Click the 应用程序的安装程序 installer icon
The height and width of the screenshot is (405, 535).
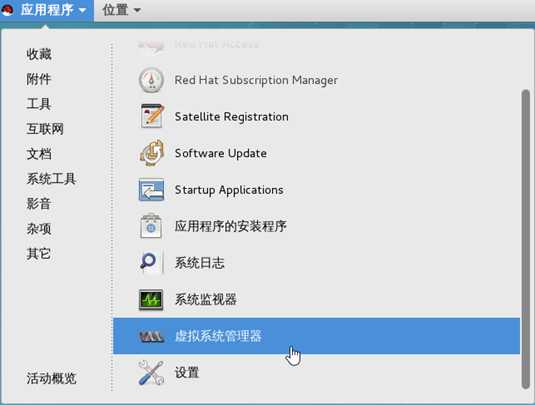click(x=151, y=226)
